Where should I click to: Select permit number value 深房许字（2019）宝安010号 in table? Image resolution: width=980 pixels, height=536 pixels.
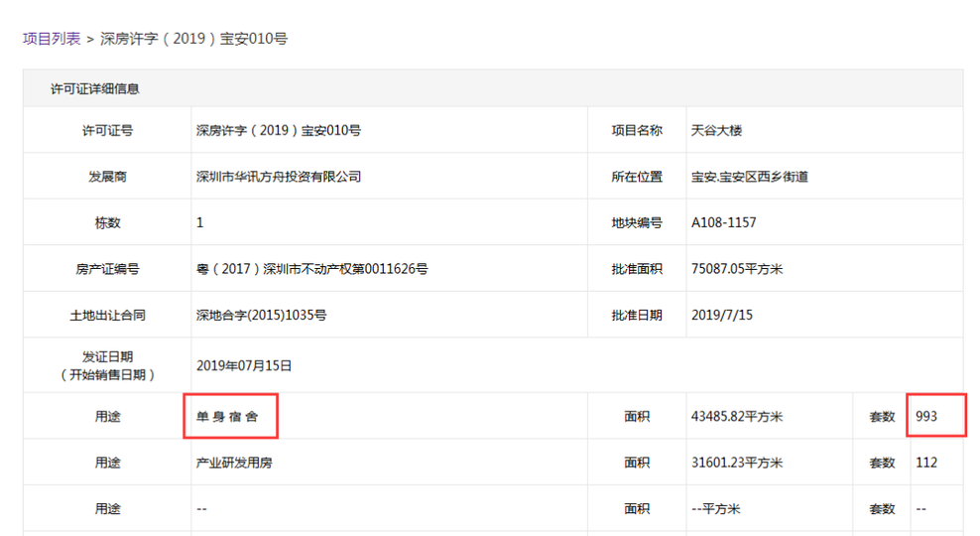(279, 131)
